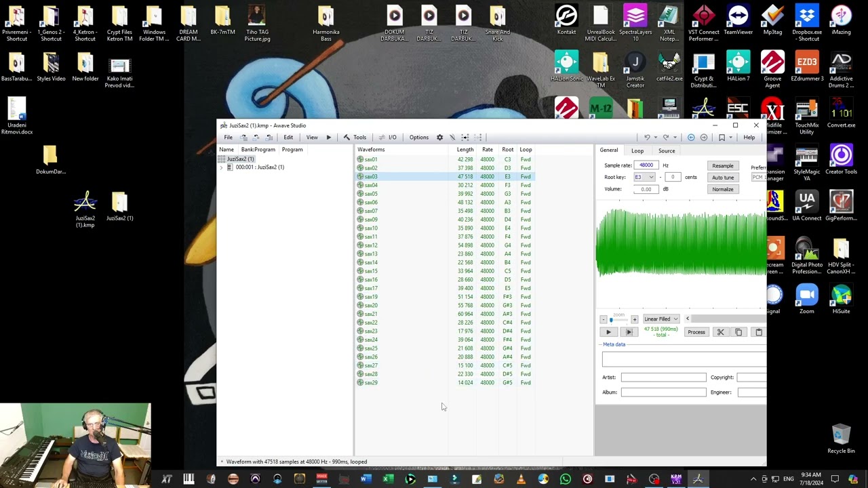Viewport: 868px width, 488px height.
Task: Click the Auto tune button
Action: coord(722,178)
